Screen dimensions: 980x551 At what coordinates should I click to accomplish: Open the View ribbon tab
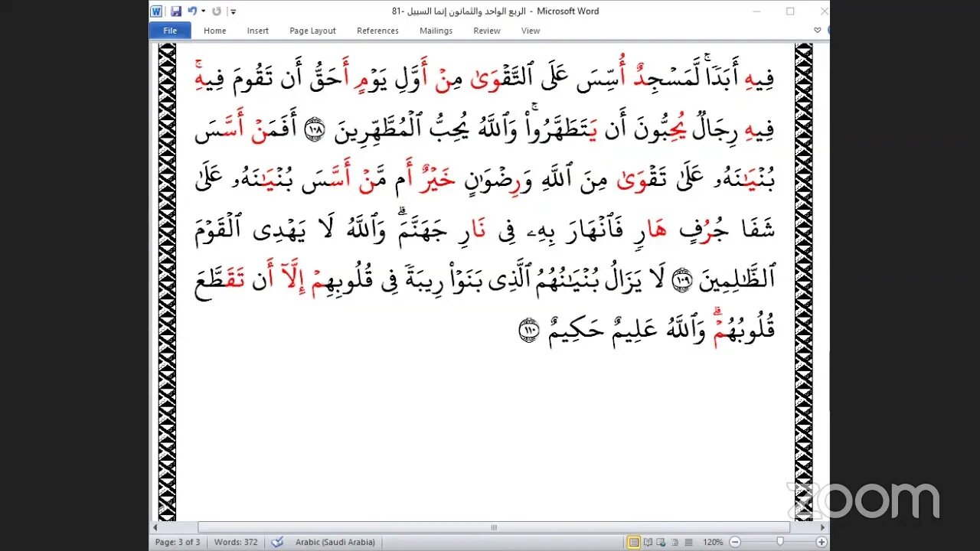[x=531, y=31]
